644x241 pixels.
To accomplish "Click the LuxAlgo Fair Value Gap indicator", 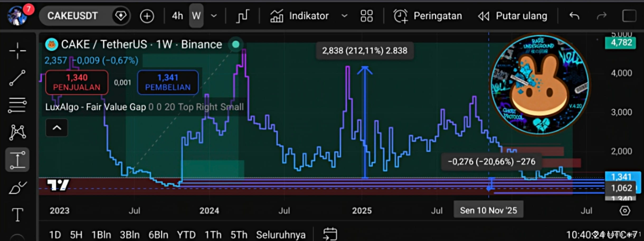I will click(144, 107).
